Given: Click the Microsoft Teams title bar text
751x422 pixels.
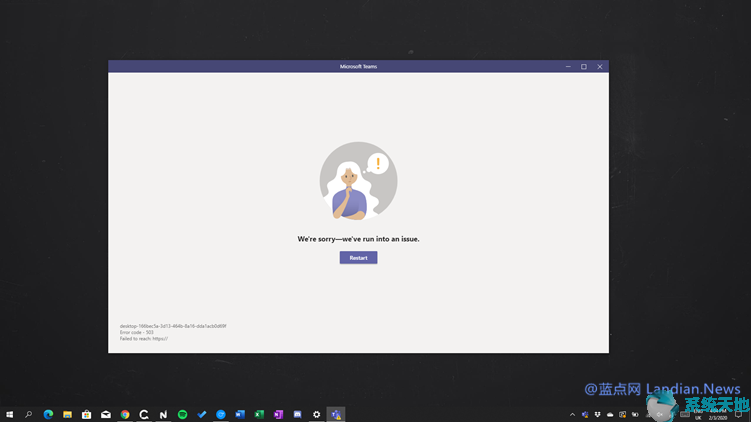Looking at the screenshot, I should tap(358, 67).
